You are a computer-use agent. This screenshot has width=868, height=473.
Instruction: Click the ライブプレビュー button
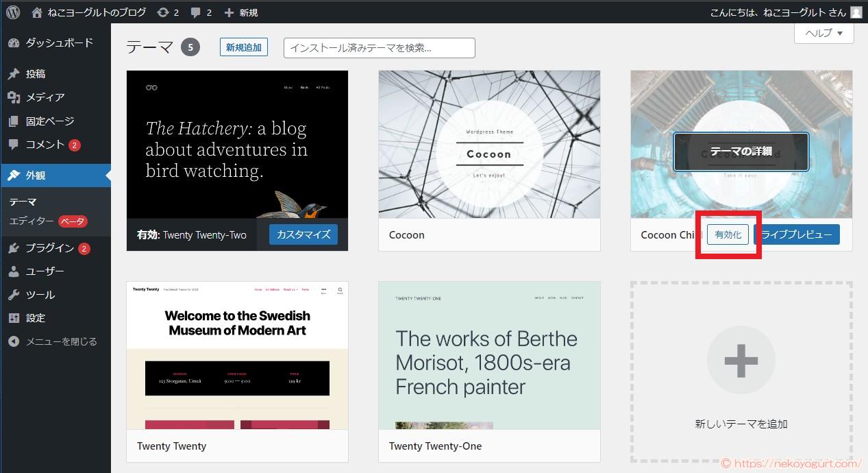(797, 235)
